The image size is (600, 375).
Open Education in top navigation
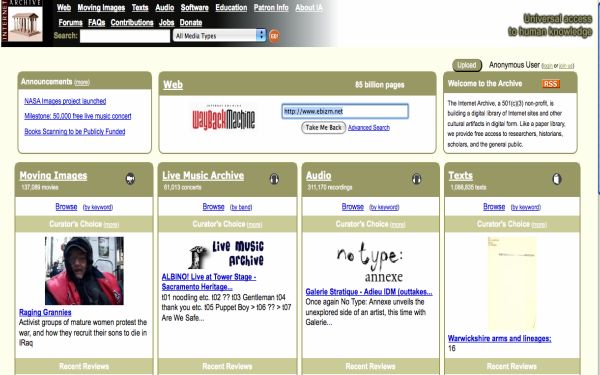click(x=231, y=8)
